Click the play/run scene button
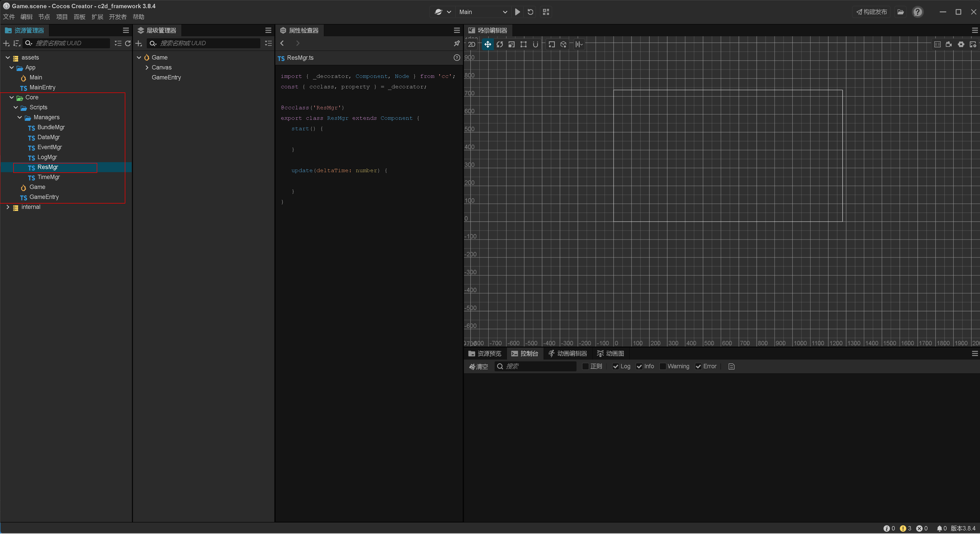Viewport: 980px width, 534px height. coord(518,11)
